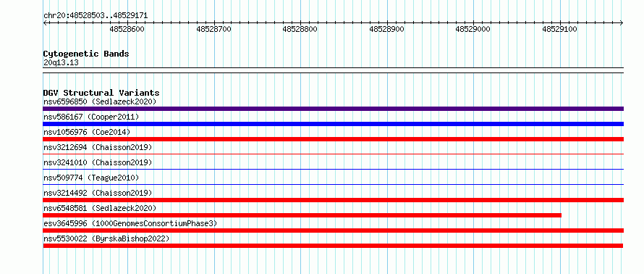Click ruler position 48528700
This screenshot has height=274, width=644.
click(x=214, y=29)
